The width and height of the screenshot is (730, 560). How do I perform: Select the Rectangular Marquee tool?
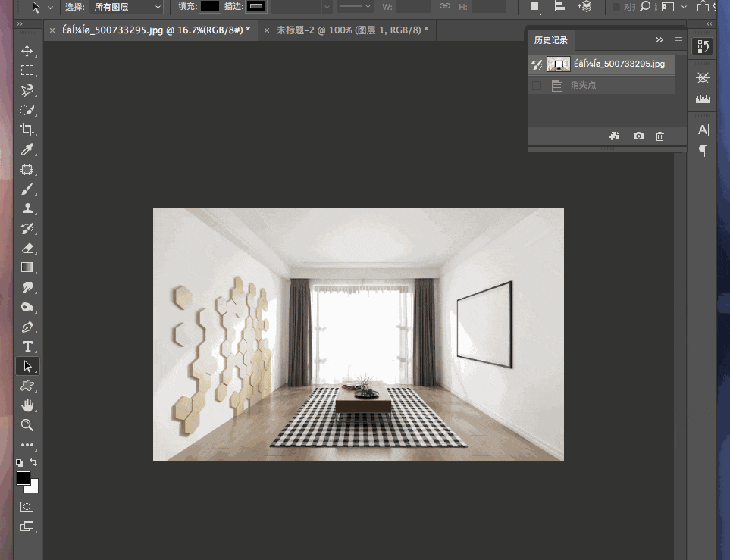pos(27,70)
